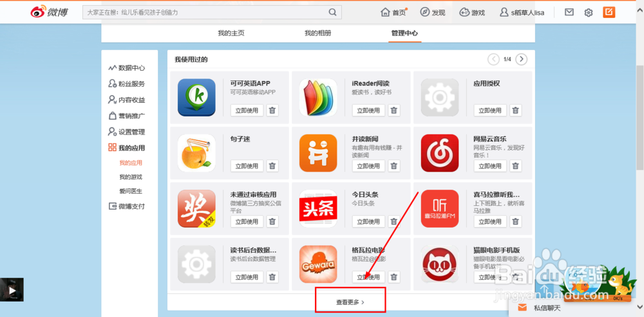The width and height of the screenshot is (644, 317).
Task: Open 设置管理 in the sidebar
Action: point(126,132)
